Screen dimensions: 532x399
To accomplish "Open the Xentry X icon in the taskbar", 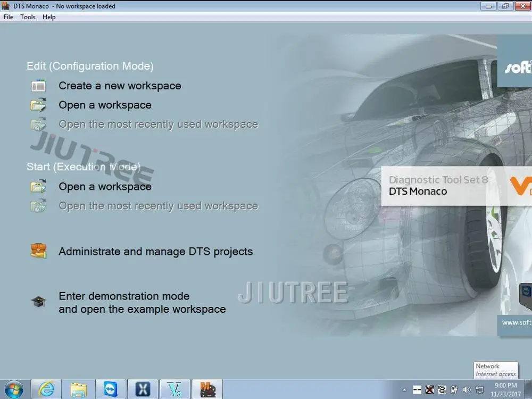I will click(143, 389).
